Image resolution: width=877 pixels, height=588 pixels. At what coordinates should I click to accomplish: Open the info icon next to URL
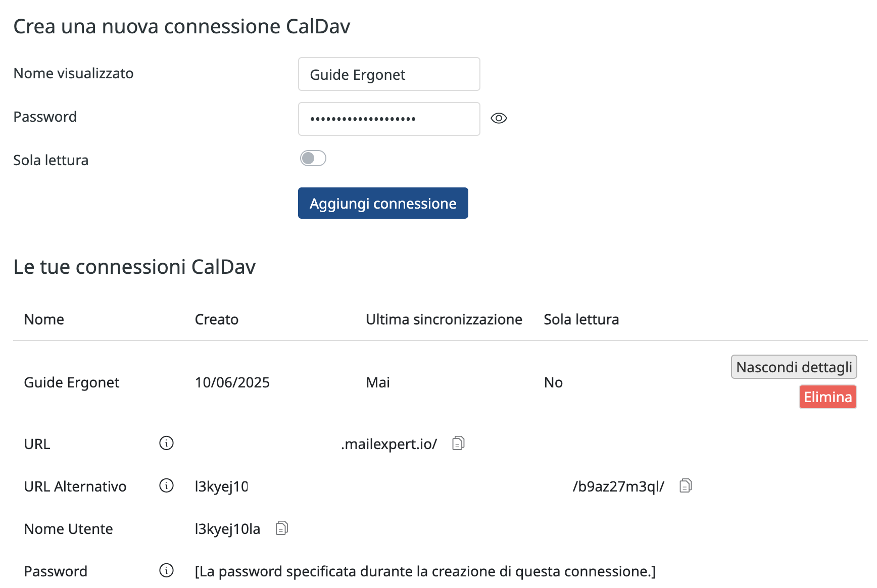166,443
